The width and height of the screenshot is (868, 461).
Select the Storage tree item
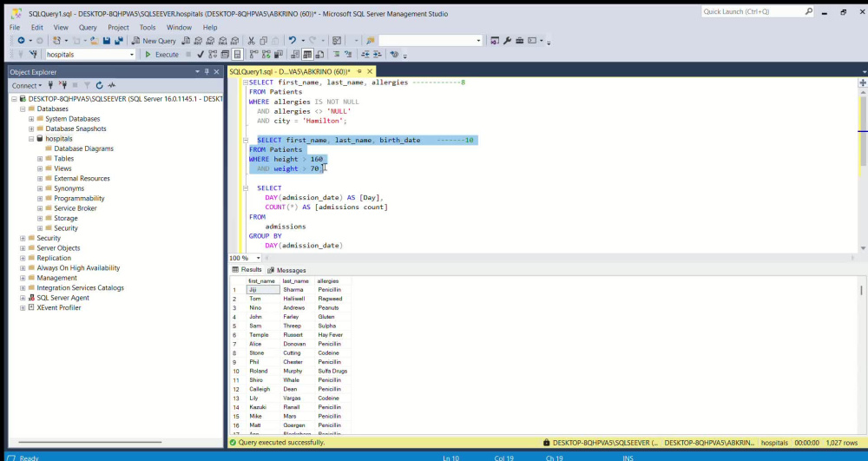pyautogui.click(x=65, y=218)
